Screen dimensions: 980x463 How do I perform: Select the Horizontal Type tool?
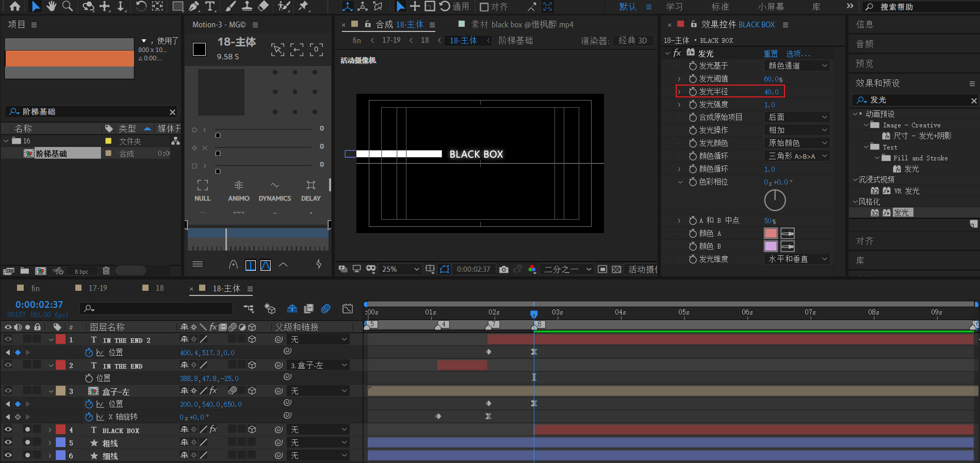pyautogui.click(x=210, y=7)
